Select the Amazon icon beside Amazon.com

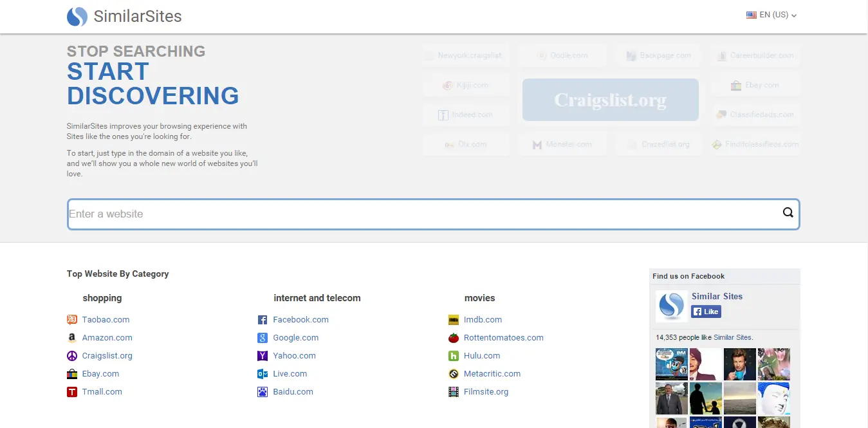tap(72, 337)
